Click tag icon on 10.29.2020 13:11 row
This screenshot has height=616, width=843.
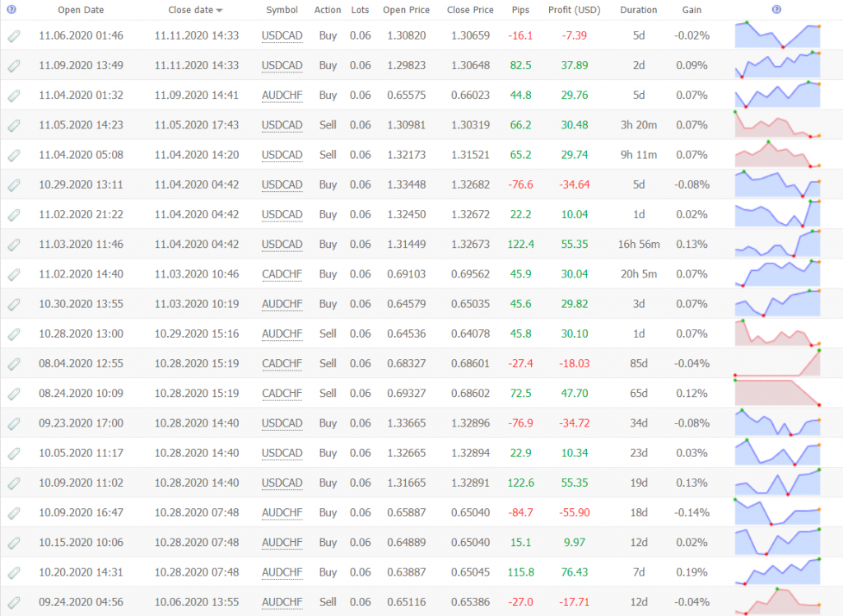(14, 185)
